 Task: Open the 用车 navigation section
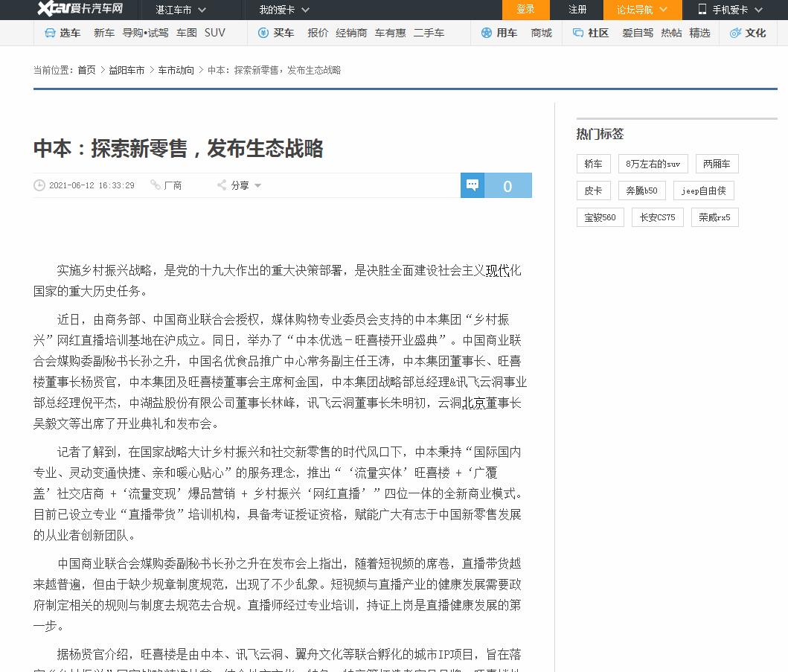tap(507, 33)
